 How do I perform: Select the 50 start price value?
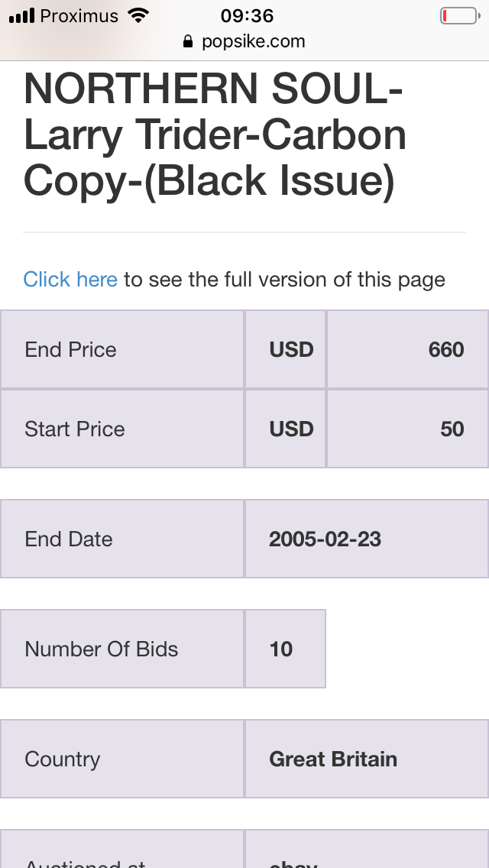tap(407, 429)
